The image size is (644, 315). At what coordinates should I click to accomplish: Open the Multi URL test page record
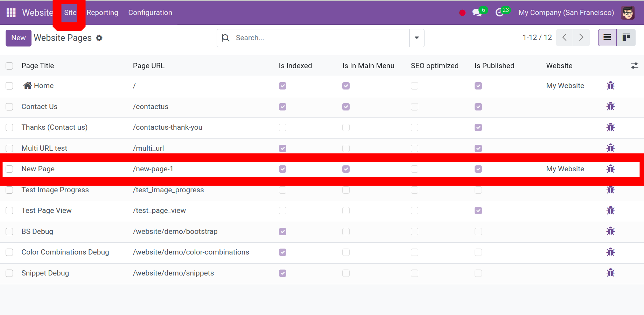click(x=44, y=148)
